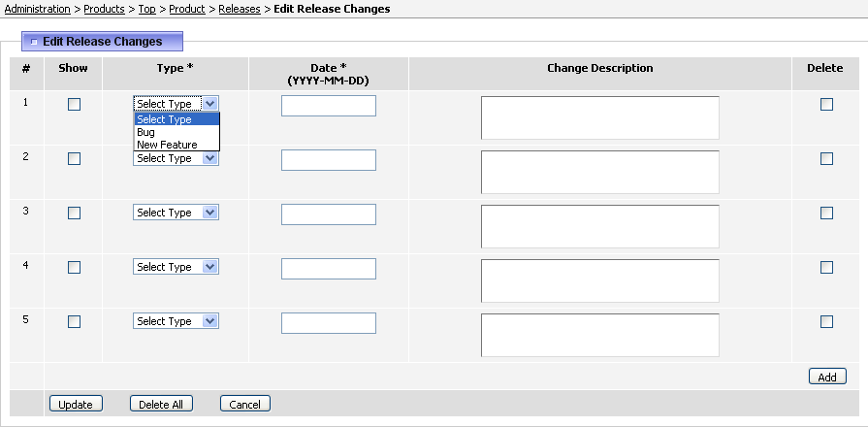Pick the highlighted Select Type option

(x=177, y=119)
